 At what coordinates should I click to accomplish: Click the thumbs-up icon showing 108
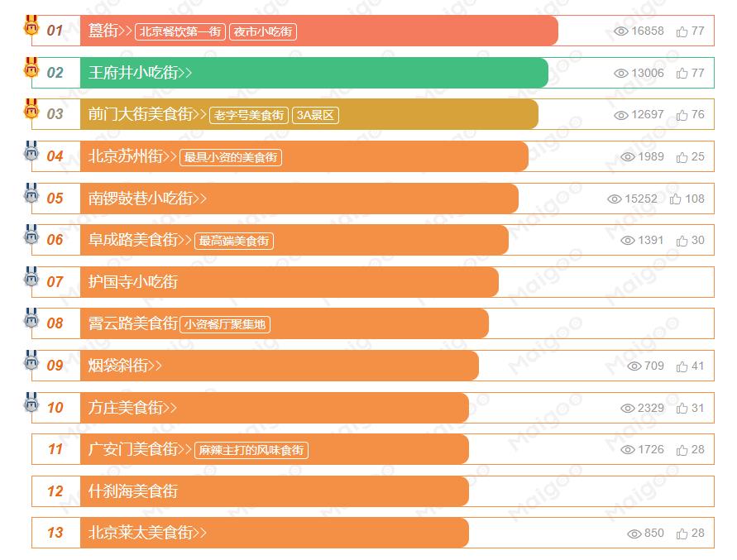676,199
